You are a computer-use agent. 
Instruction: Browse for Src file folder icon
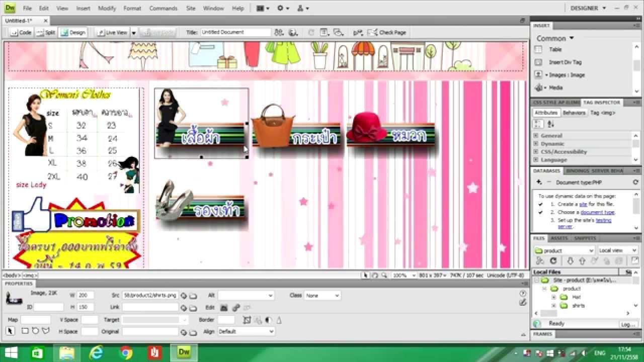click(193, 296)
